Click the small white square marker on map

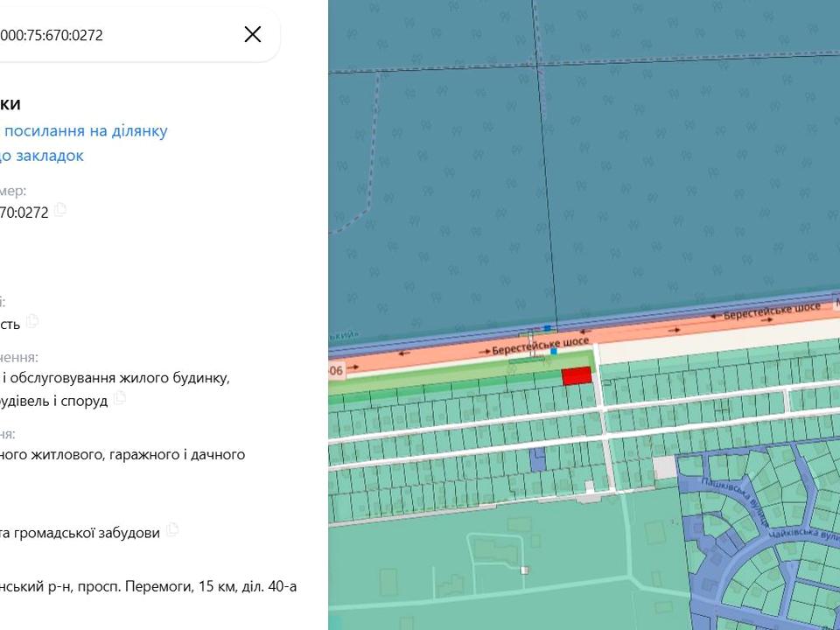tap(524, 570)
